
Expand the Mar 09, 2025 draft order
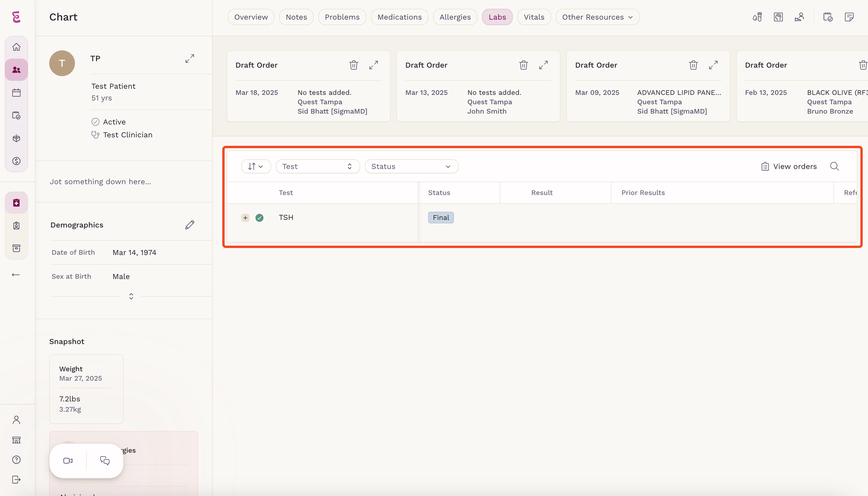(x=713, y=65)
